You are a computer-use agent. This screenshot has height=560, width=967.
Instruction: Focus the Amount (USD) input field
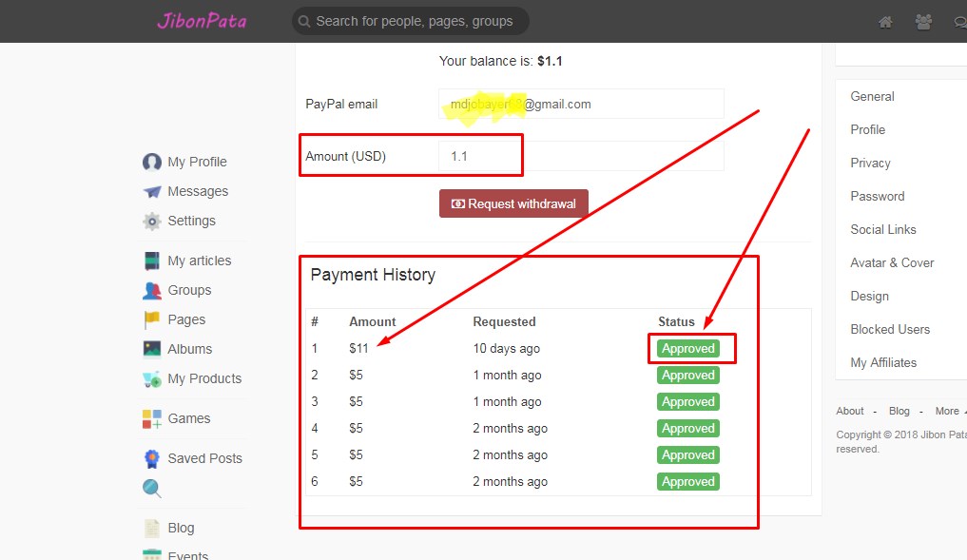pos(580,156)
